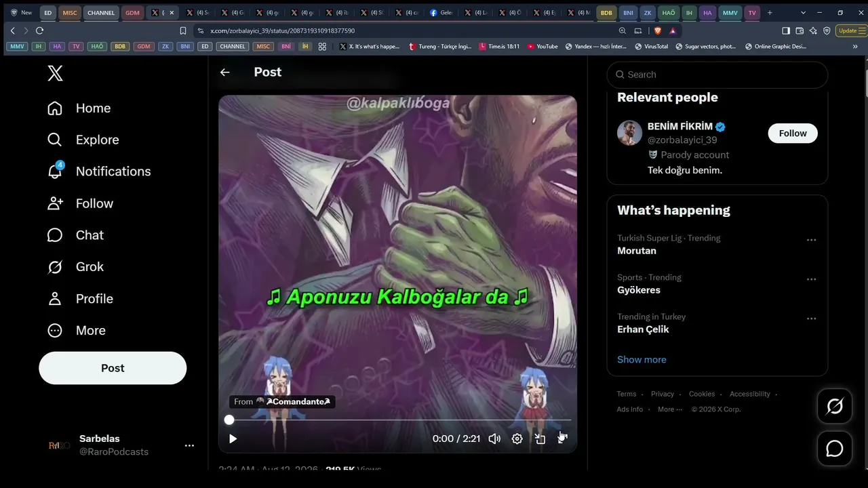Open BENİM FİKRİM profile picture
This screenshot has height=488, width=868.
(629, 133)
